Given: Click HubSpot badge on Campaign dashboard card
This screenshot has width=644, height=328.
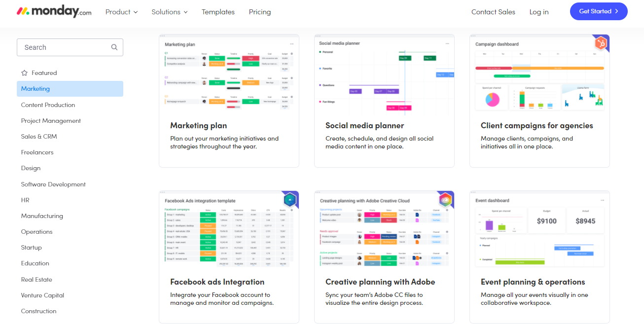Looking at the screenshot, I should pyautogui.click(x=601, y=43).
